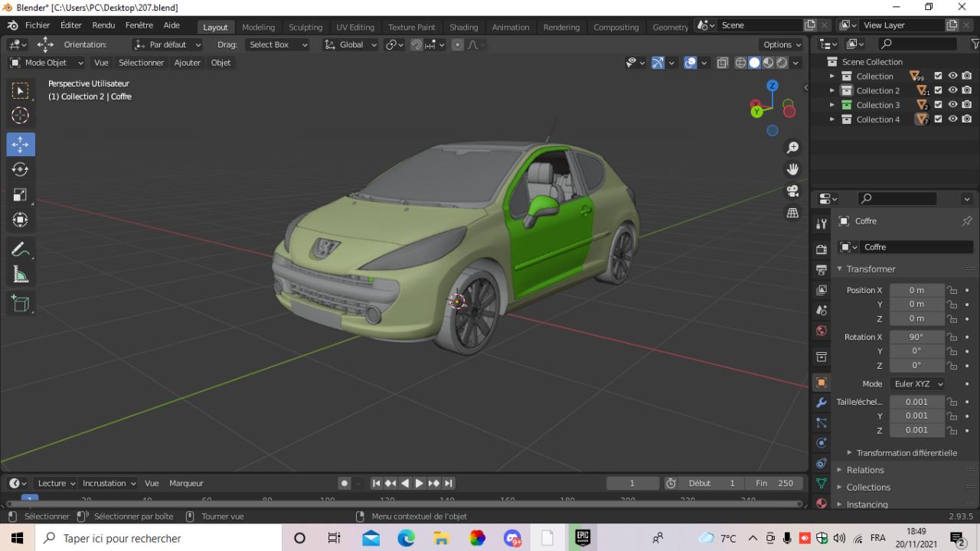Toggle the camera view icon
This screenshot has width=980, height=551.
pyautogui.click(x=793, y=191)
